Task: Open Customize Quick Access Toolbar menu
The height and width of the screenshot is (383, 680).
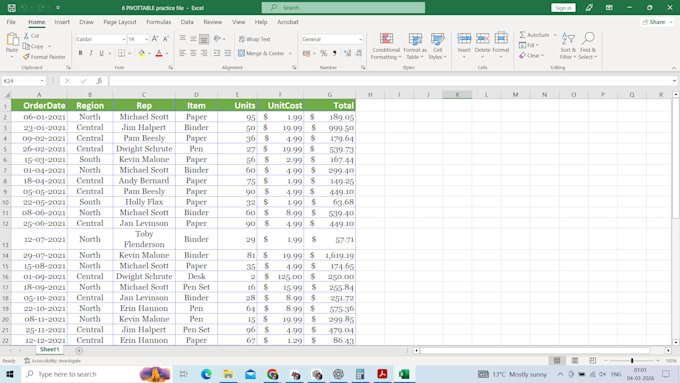Action: tap(58, 8)
